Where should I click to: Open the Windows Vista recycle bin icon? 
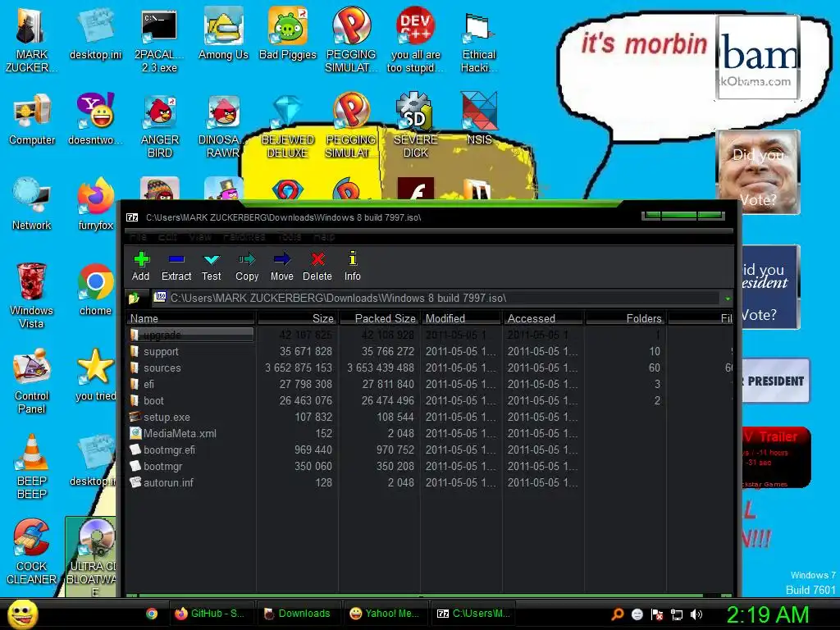[x=31, y=295]
